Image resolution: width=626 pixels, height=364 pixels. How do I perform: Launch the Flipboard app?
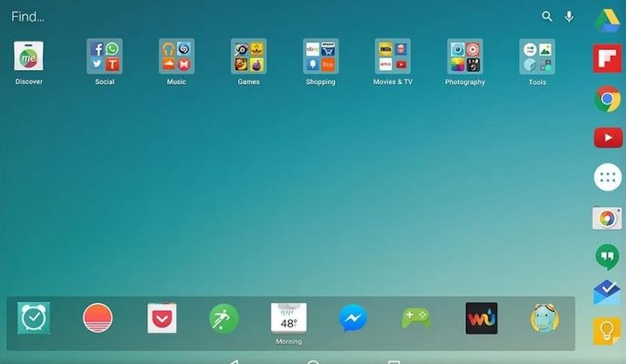tap(607, 59)
